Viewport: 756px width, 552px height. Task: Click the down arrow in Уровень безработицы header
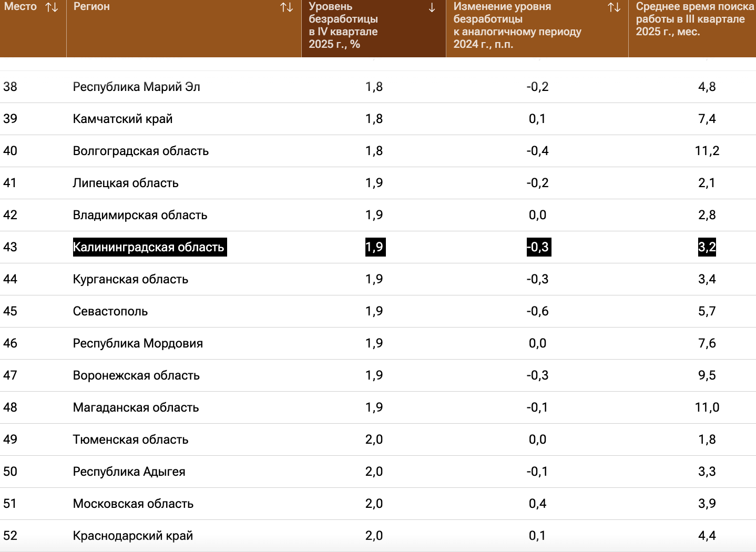pyautogui.click(x=432, y=7)
